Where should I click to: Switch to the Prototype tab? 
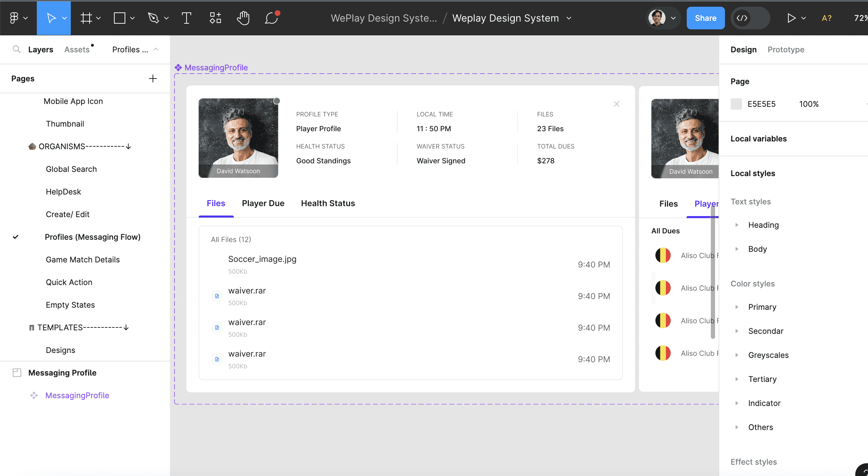[786, 50]
